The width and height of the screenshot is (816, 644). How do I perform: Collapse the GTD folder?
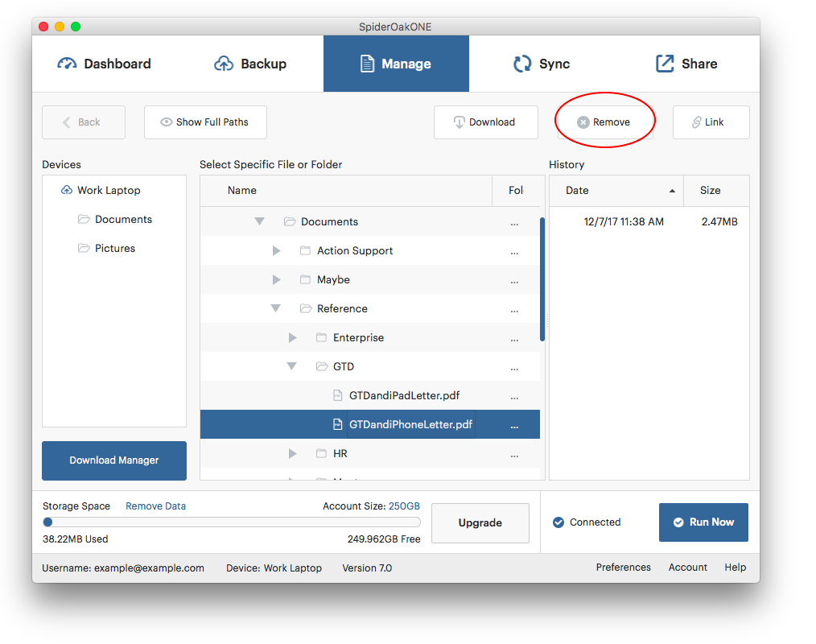click(x=292, y=366)
